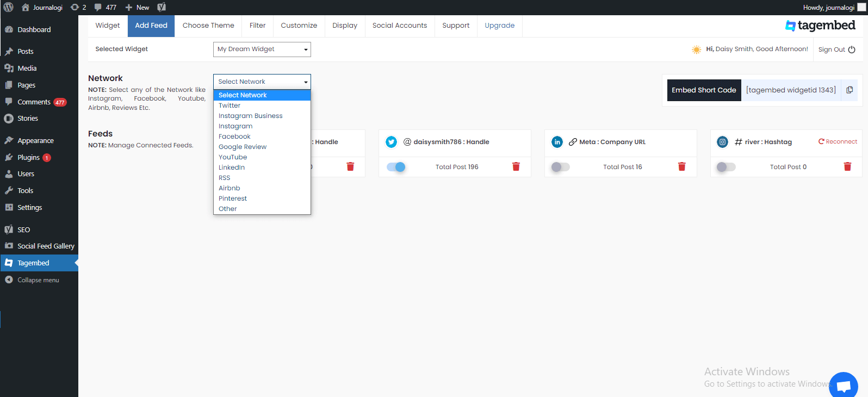This screenshot has width=868, height=397.
Task: Enable the river Hashtag feed toggle
Action: click(726, 167)
